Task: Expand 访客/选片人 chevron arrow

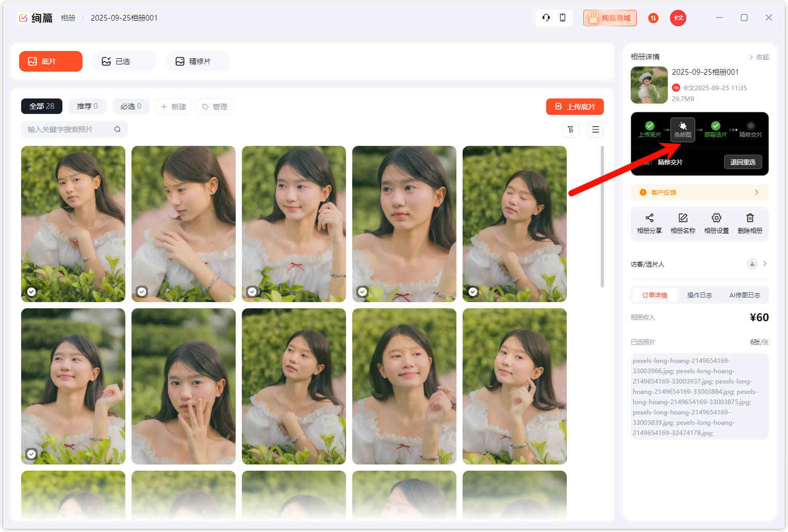Action: (765, 263)
